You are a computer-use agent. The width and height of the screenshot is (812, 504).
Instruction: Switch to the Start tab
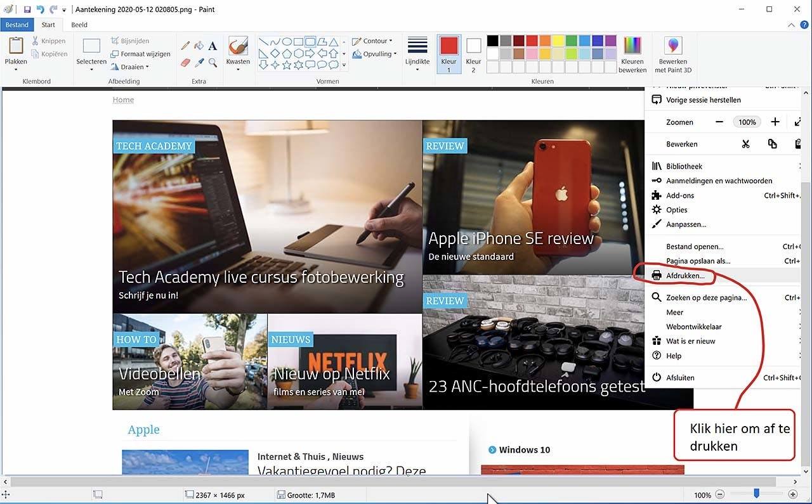tap(48, 25)
